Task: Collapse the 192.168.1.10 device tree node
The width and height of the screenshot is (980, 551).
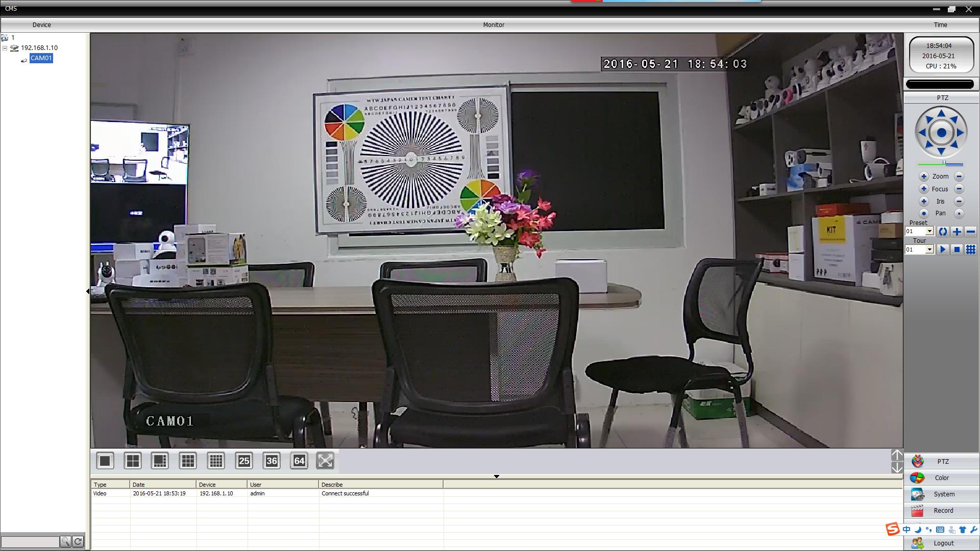Action: 5,48
